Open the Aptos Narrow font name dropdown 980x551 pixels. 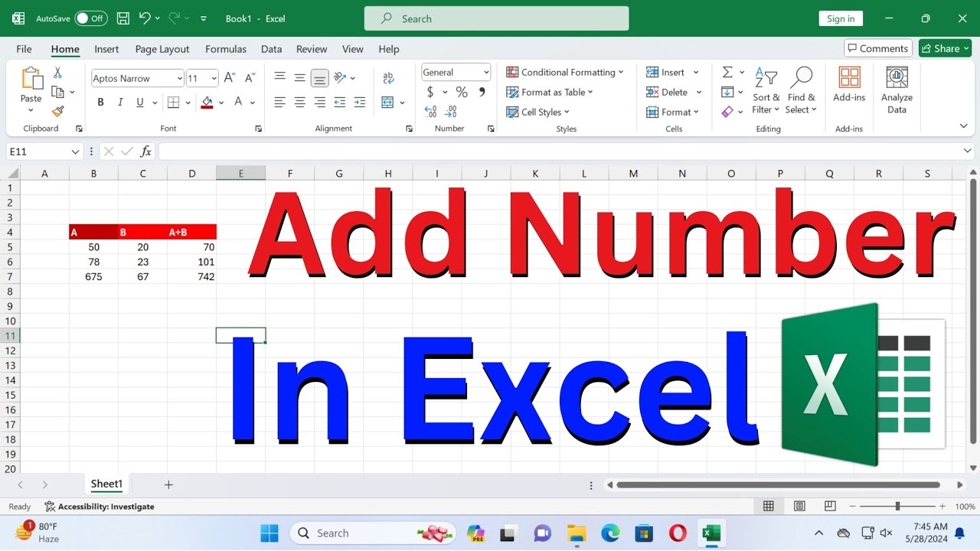point(179,78)
